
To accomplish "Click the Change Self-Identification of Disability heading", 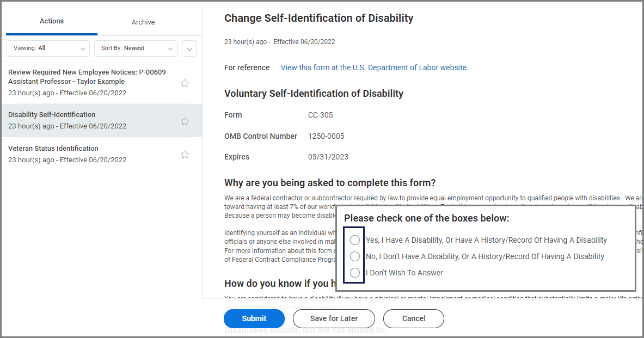I will coord(318,18).
